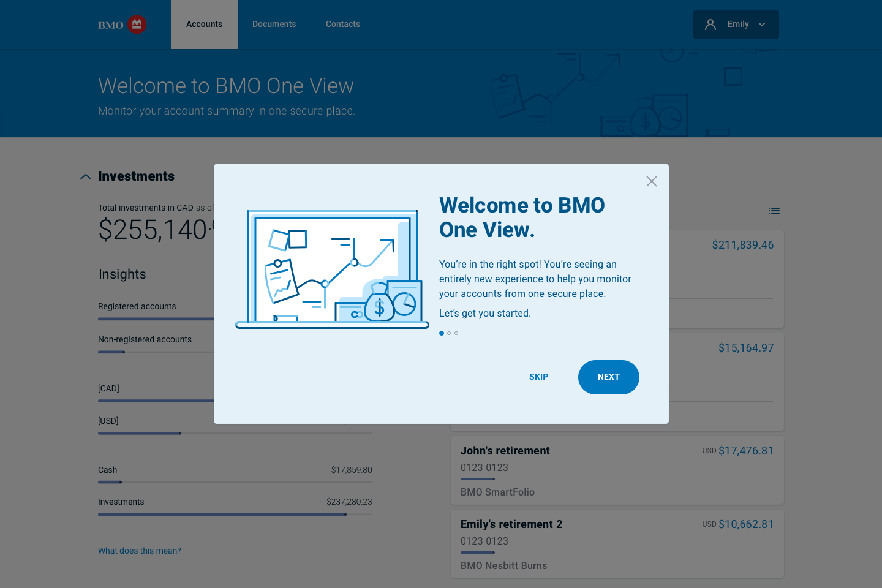Open John's retirement account card

[617, 470]
